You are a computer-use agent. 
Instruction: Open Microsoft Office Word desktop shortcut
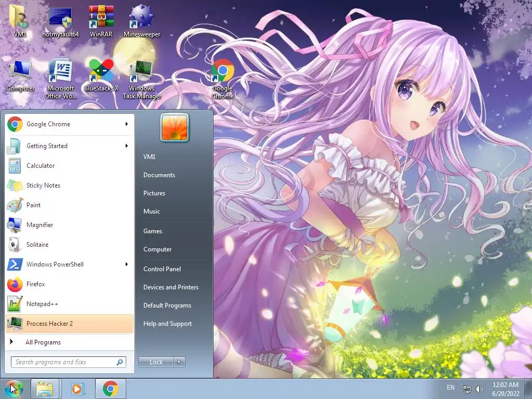(60, 79)
